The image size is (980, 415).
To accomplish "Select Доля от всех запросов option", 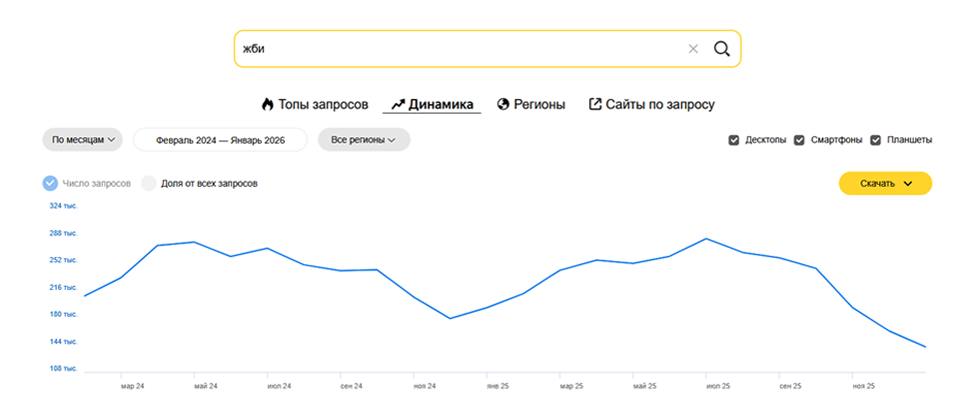I will [x=150, y=184].
